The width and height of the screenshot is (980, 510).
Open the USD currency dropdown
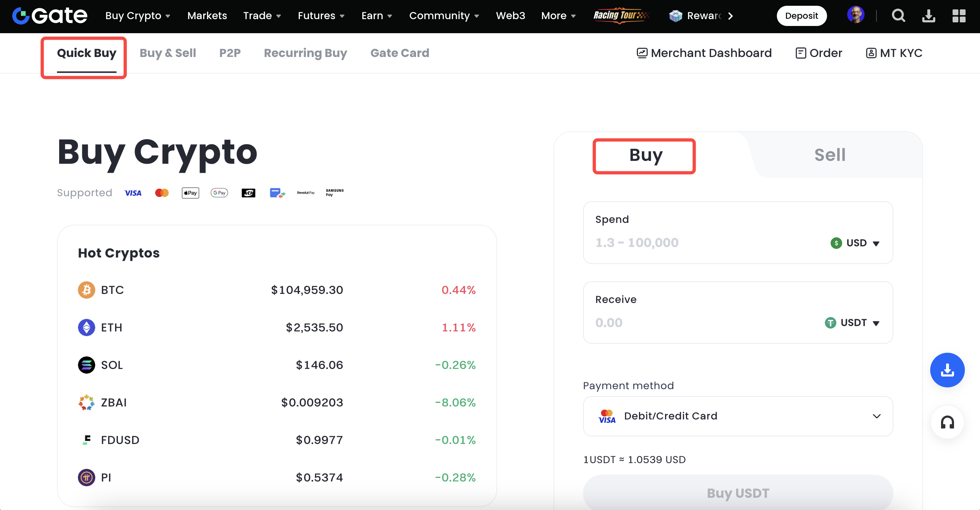click(855, 243)
